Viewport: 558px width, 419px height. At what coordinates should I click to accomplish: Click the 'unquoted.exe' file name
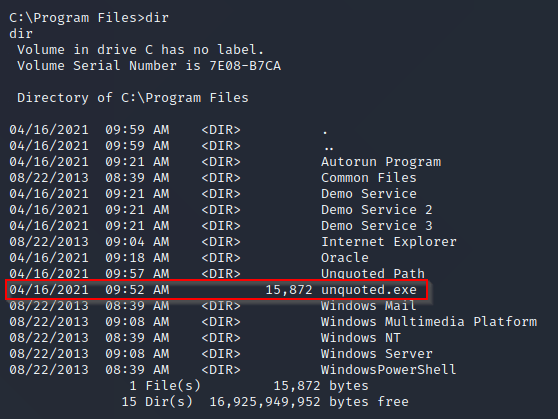pyautogui.click(x=369, y=290)
